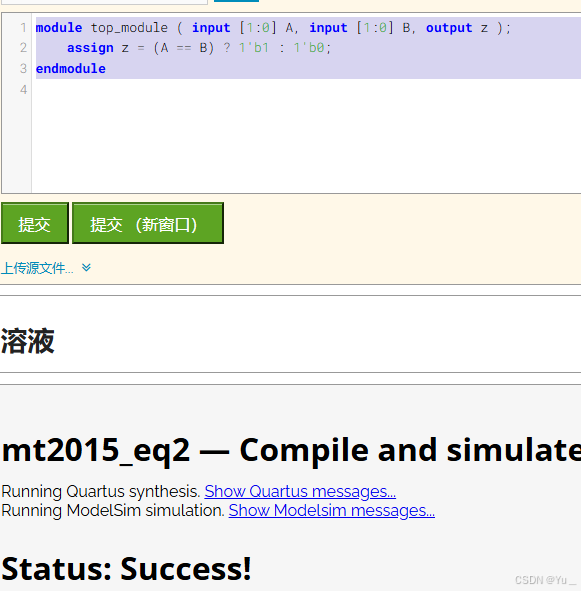Click the 提交 submit button

point(35,223)
